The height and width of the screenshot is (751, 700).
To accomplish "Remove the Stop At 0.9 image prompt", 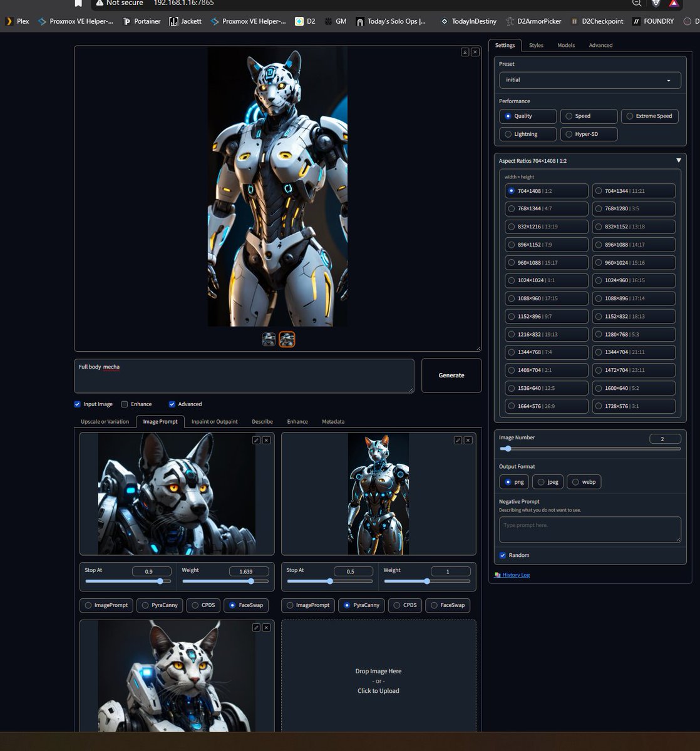I will [266, 440].
